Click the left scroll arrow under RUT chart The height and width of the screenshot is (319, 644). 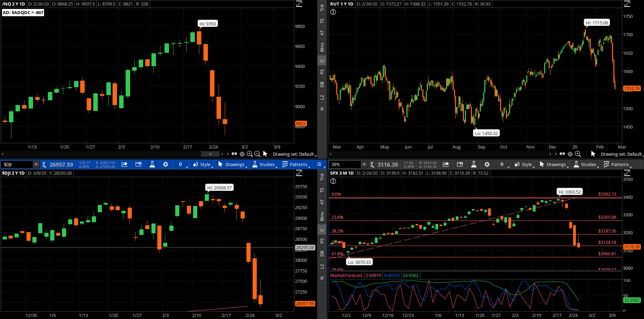[x=331, y=154]
